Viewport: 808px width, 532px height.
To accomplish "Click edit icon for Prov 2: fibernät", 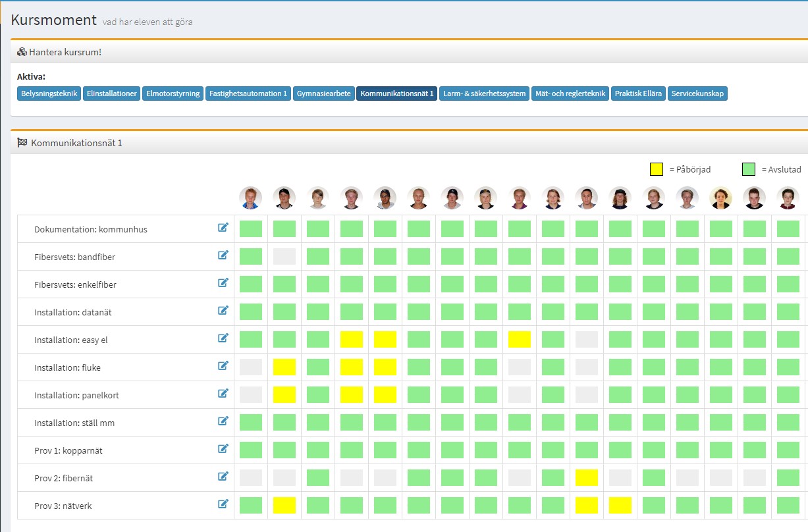I will 223,477.
